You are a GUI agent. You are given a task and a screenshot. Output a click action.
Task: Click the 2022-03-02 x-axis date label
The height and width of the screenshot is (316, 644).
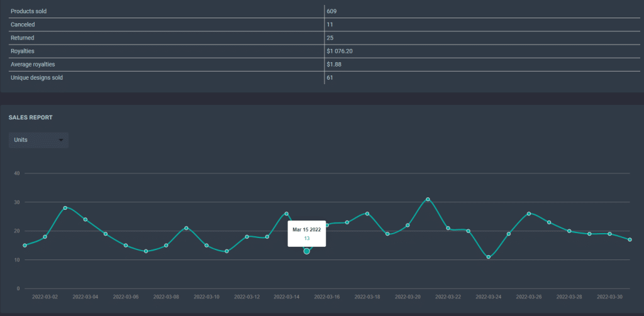coord(45,297)
